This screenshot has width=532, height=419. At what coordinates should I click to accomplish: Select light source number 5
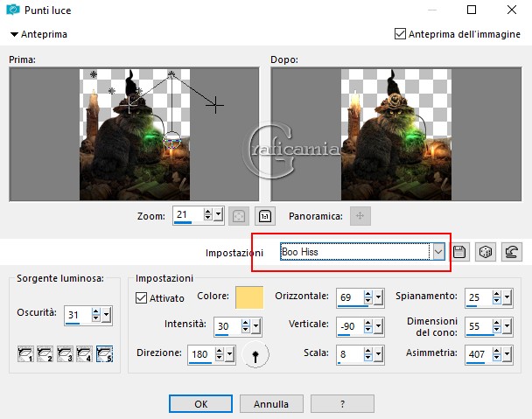click(x=104, y=354)
